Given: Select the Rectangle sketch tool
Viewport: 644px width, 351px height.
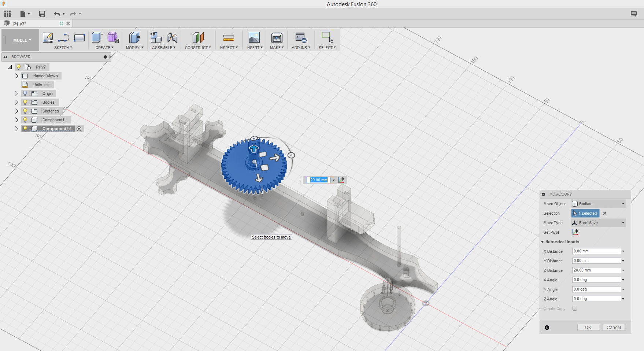Looking at the screenshot, I should [x=79, y=37].
